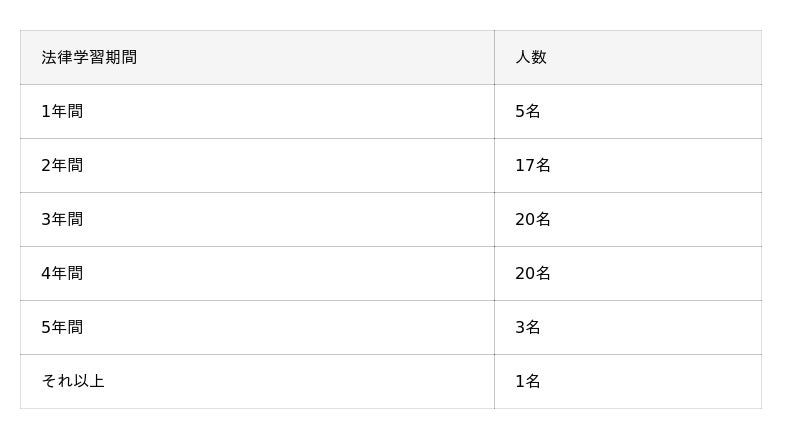Select the 1年間 cell
The height and width of the screenshot is (439, 800).
pyautogui.click(x=62, y=111)
